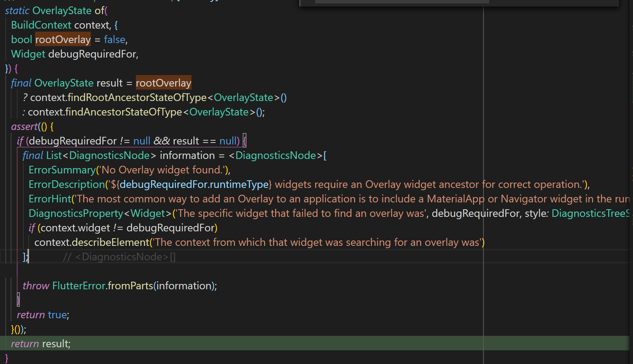Image resolution: width=633 pixels, height=364 pixels.
Task: Click the 'ErrorSummary' constructor
Action: [62, 170]
